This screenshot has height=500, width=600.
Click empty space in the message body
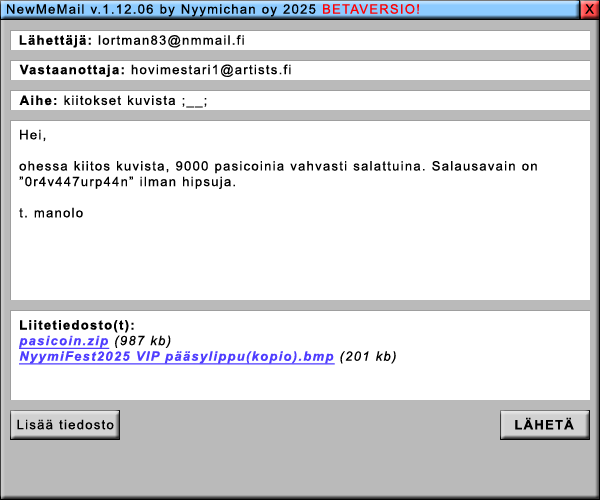point(300,260)
